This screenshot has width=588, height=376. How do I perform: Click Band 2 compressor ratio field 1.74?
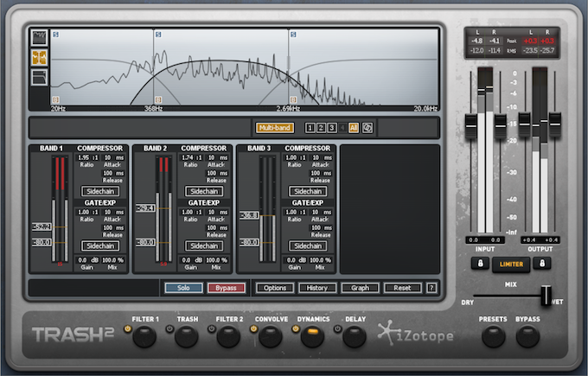click(191, 158)
